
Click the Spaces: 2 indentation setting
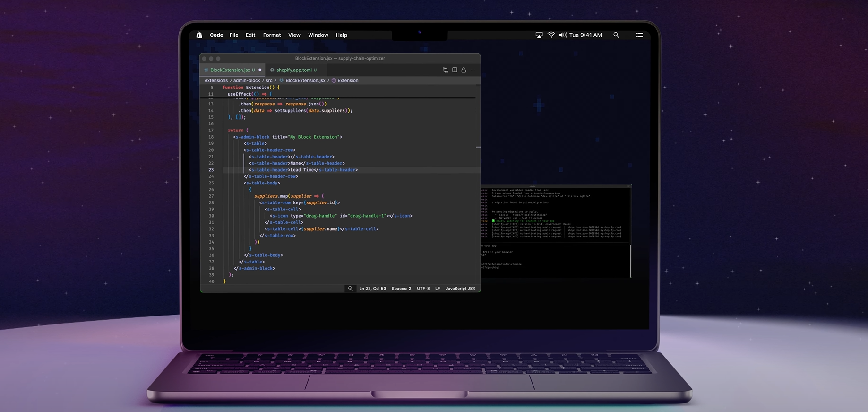click(x=401, y=289)
